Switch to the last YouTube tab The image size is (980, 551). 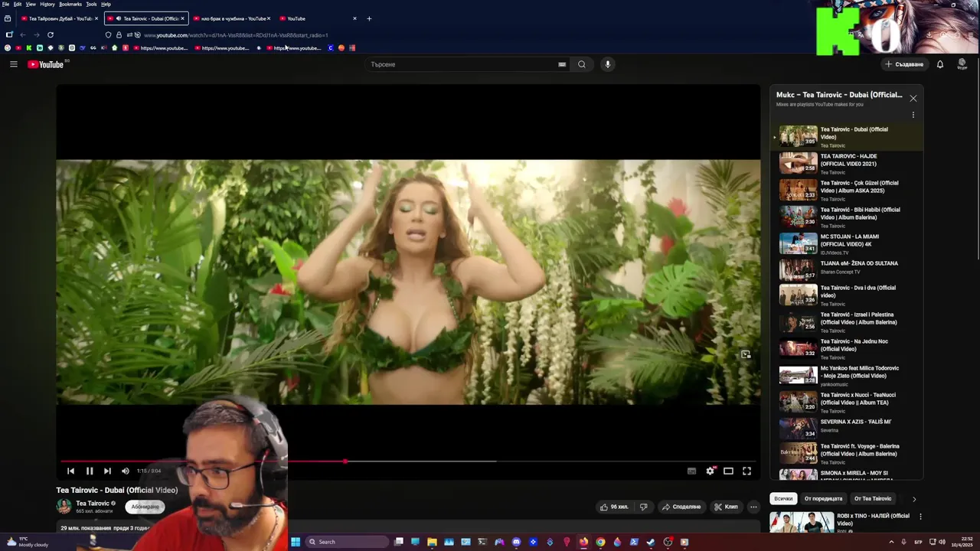(x=317, y=18)
